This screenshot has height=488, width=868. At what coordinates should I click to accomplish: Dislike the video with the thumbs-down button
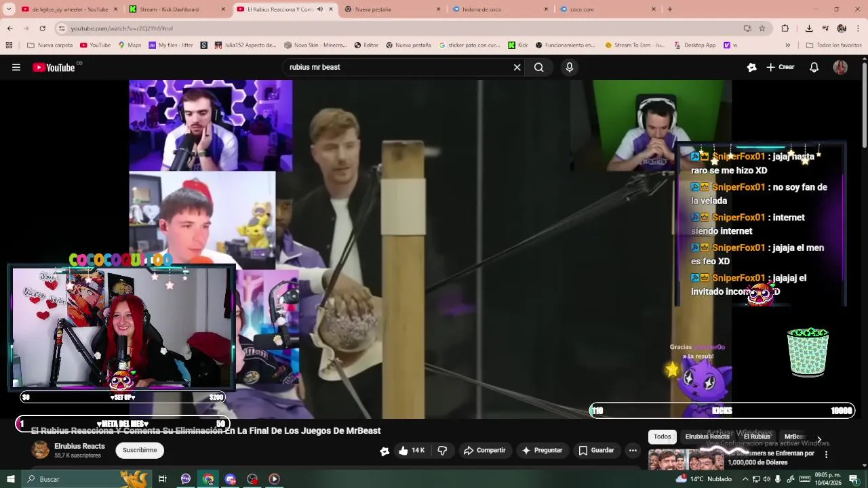442,451
